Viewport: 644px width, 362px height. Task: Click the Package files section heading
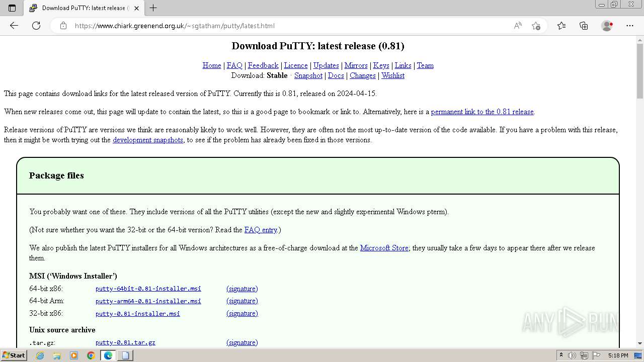(x=56, y=175)
